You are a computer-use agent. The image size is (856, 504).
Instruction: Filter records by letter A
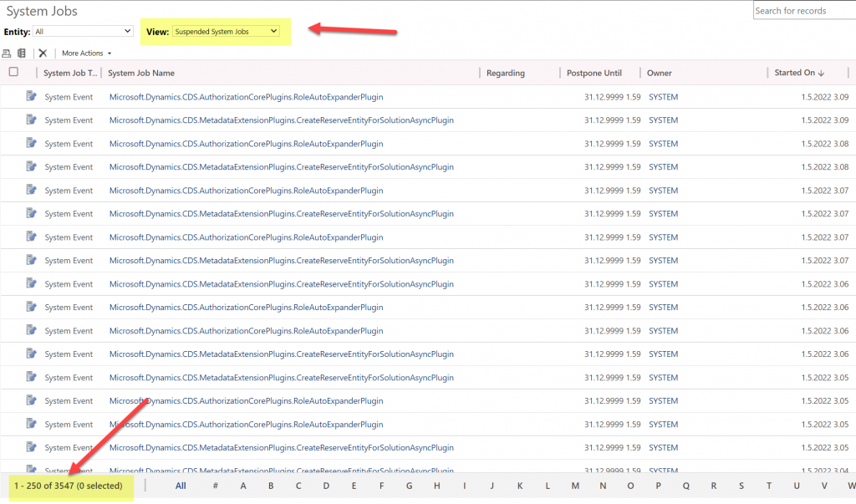click(243, 486)
